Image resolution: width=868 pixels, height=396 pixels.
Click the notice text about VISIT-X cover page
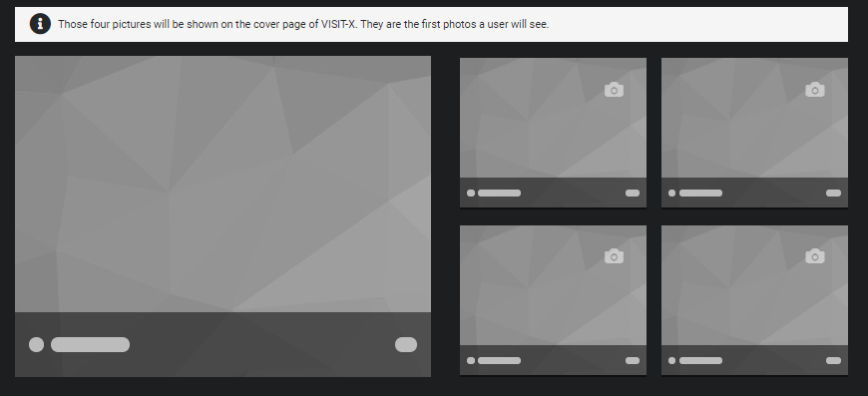(303, 24)
